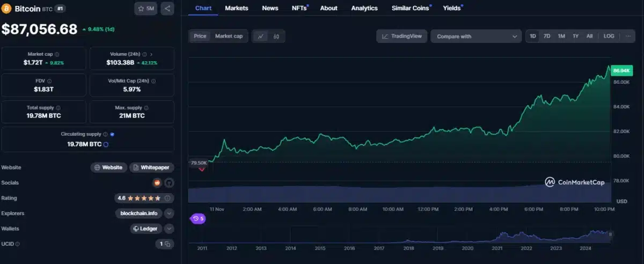Click the 21M BTC max supply value
The height and width of the screenshot is (264, 644).
coord(132,115)
